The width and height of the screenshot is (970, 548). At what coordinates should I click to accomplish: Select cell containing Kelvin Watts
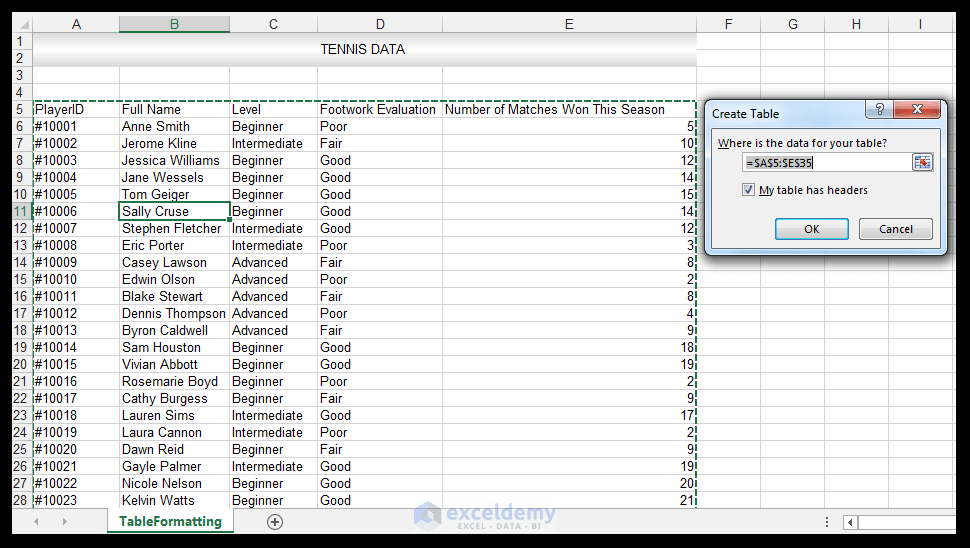[174, 500]
